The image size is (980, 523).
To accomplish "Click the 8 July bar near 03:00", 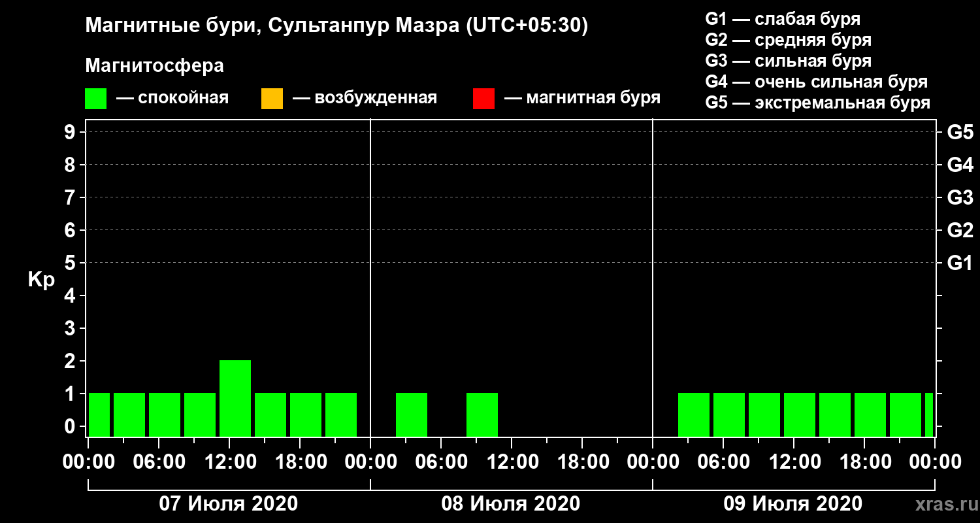I will click(x=412, y=414).
